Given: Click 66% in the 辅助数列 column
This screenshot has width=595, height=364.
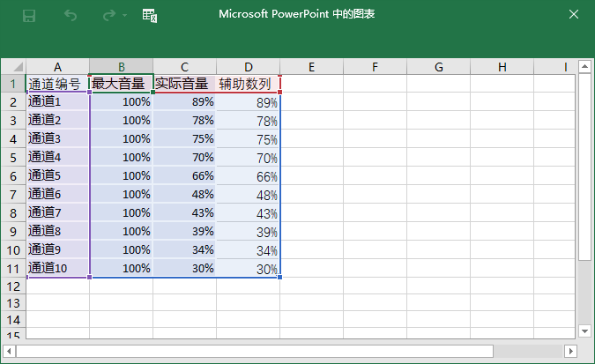Looking at the screenshot, I should point(249,175).
